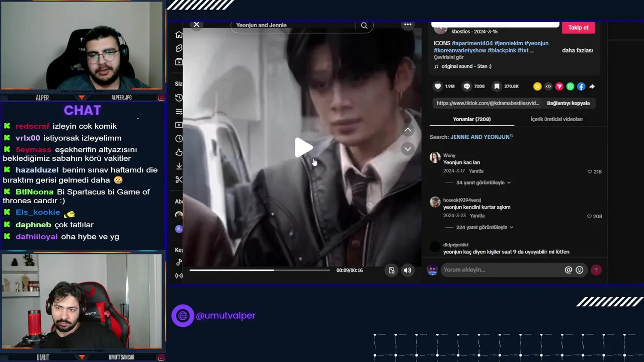Open comments via the speech bubble icon

point(467,86)
